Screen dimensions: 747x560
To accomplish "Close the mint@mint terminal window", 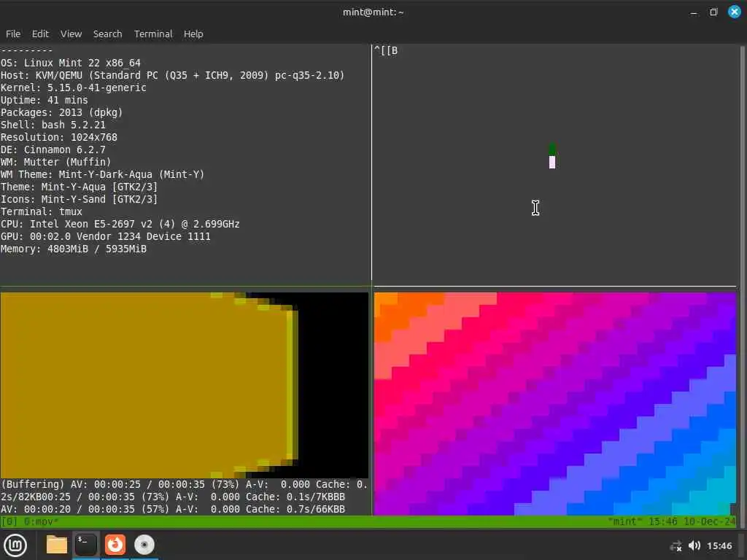I will [734, 12].
